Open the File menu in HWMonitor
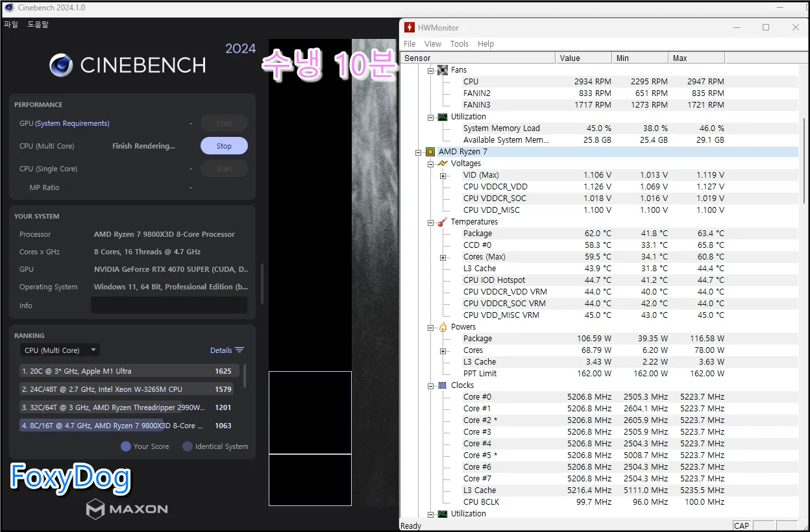The width and height of the screenshot is (810, 532). click(x=410, y=43)
